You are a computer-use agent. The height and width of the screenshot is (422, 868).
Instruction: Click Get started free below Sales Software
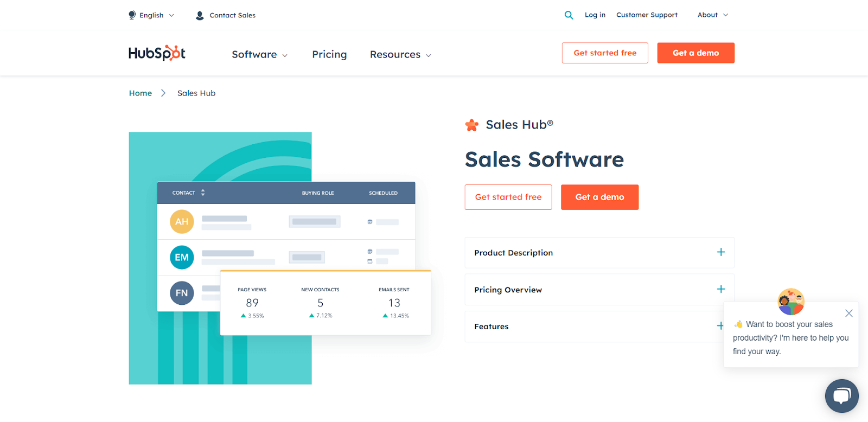508,197
